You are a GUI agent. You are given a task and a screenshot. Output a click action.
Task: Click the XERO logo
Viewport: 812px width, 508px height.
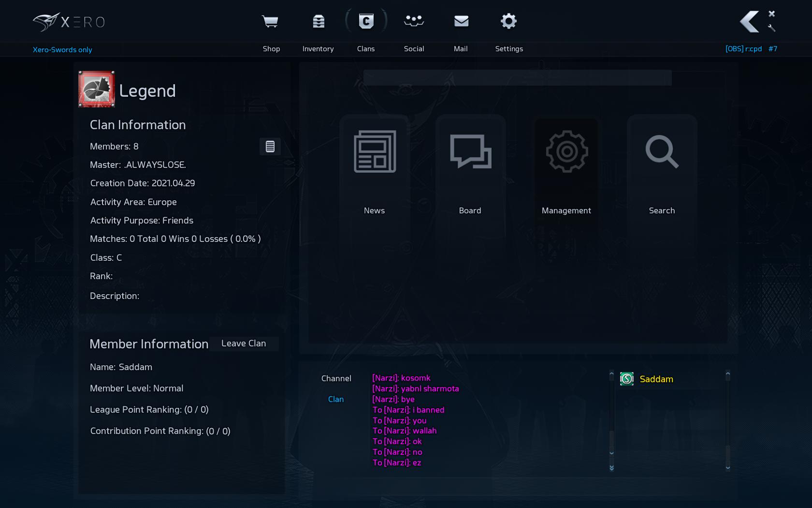69,22
